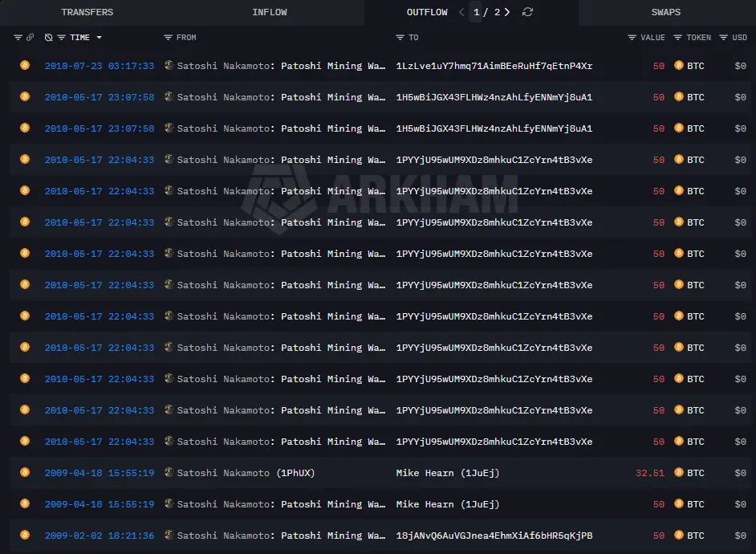
Task: Switch to the INFLOW tab
Action: coord(270,12)
